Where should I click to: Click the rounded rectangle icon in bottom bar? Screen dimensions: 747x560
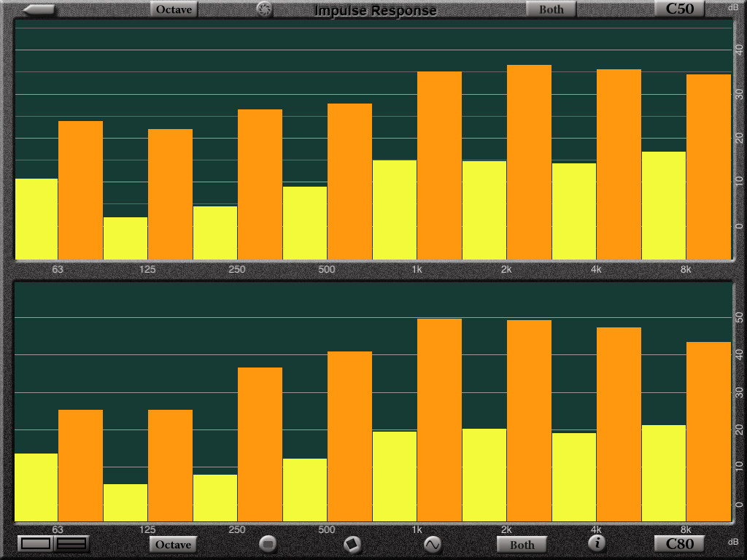(x=268, y=543)
